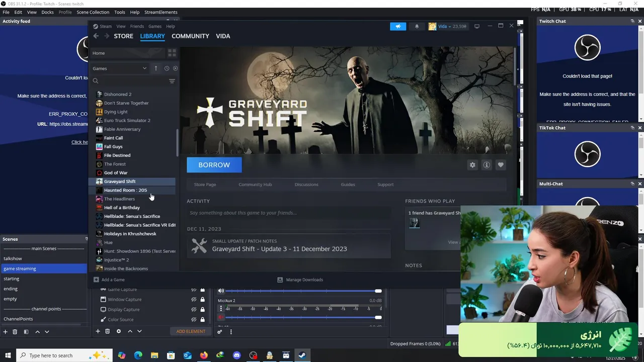
Task: Open Steam notifications bell
Action: pos(417,26)
